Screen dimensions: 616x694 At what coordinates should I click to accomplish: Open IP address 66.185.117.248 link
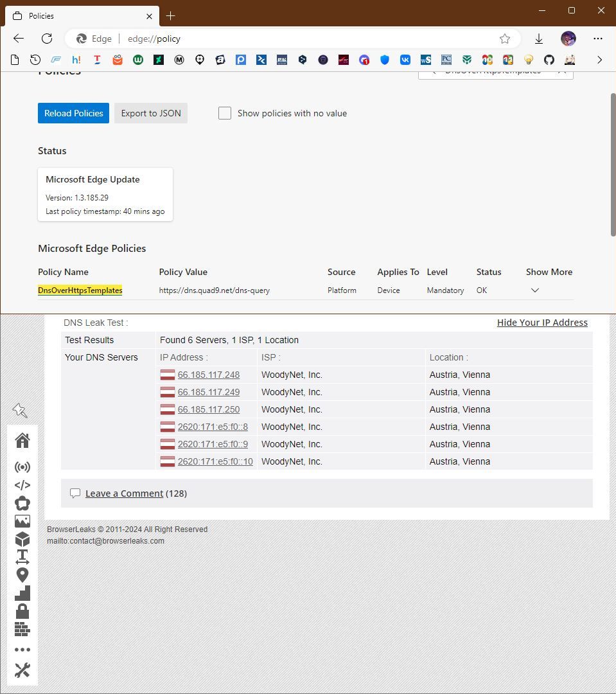[208, 375]
